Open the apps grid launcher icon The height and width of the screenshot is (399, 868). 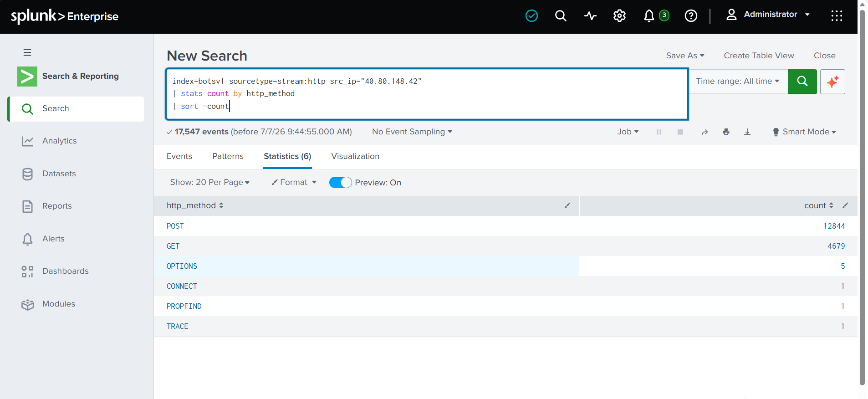click(x=837, y=16)
